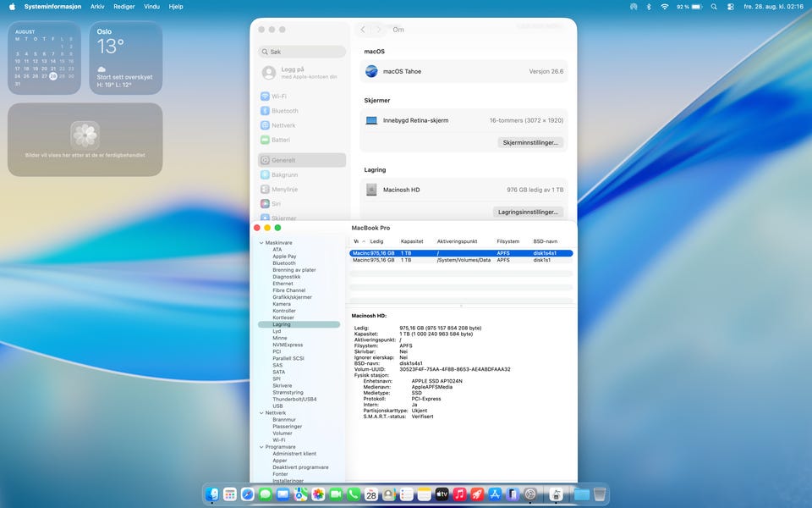Image resolution: width=812 pixels, height=508 pixels.
Task: Open Music from the Dock
Action: click(459, 494)
